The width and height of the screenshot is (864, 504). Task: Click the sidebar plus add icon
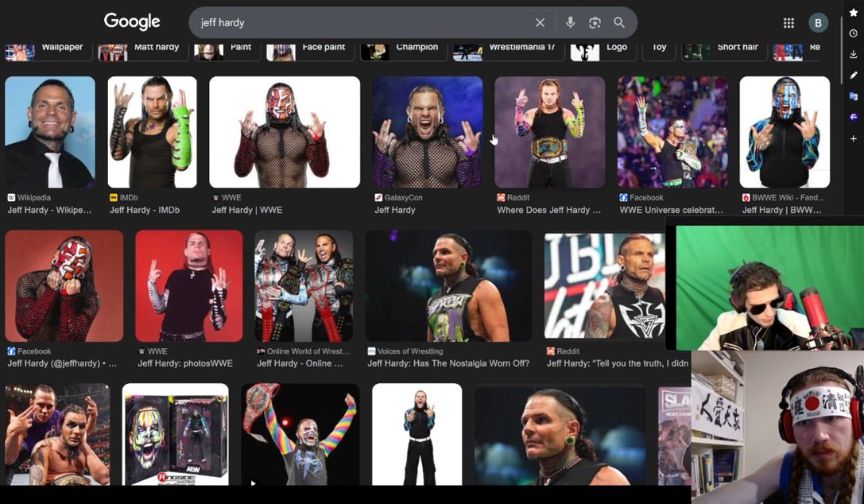(x=854, y=139)
